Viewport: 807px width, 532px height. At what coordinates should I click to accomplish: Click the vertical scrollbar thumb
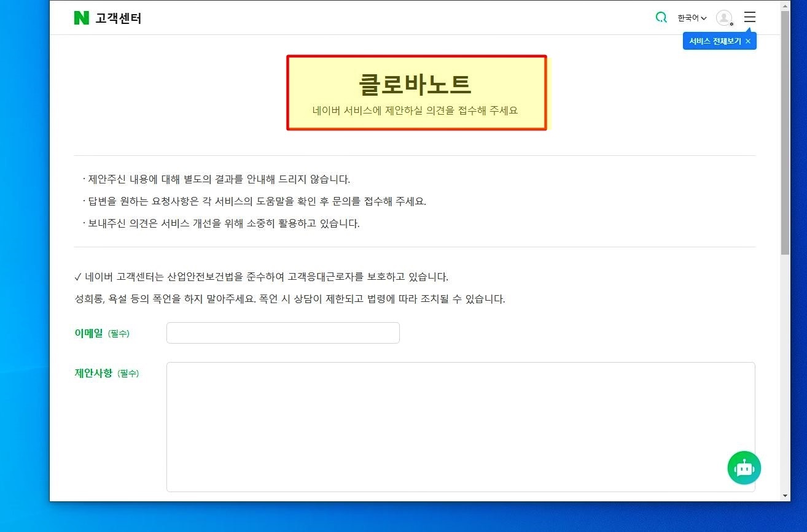coord(786,132)
